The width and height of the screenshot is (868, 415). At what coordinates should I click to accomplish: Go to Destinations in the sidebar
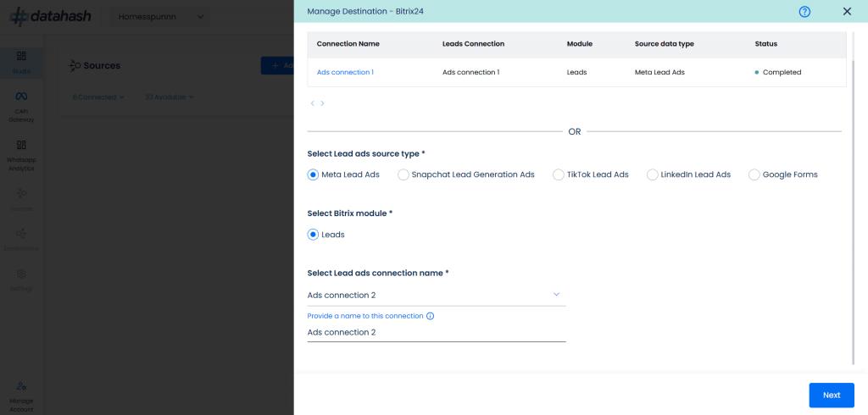tap(21, 241)
